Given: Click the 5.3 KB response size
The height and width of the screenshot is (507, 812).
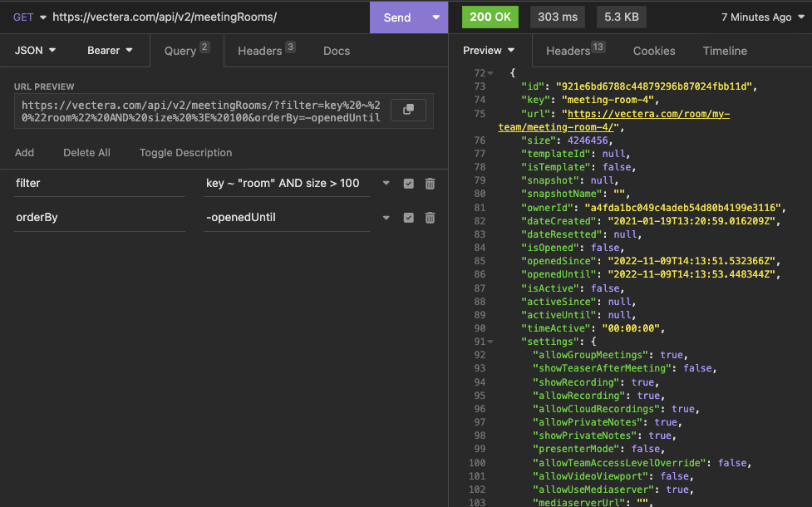Looking at the screenshot, I should [x=622, y=17].
